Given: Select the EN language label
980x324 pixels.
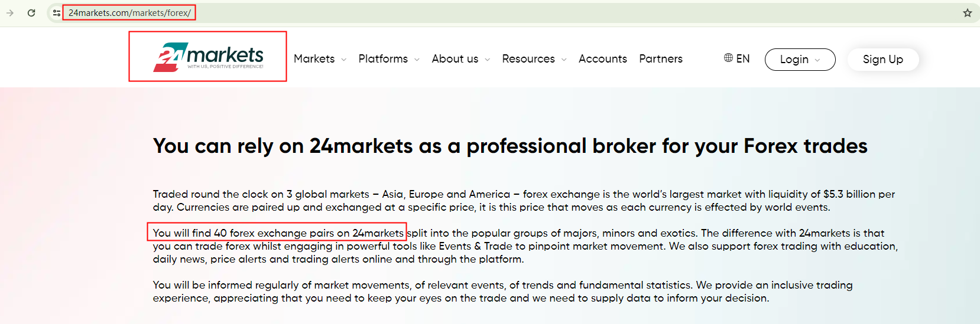Looking at the screenshot, I should coord(743,58).
